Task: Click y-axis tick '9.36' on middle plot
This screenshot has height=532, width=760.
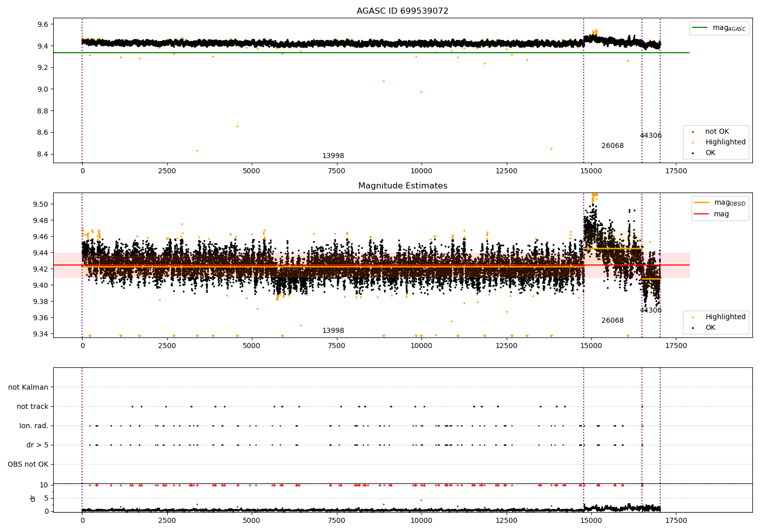Action: 41,318
